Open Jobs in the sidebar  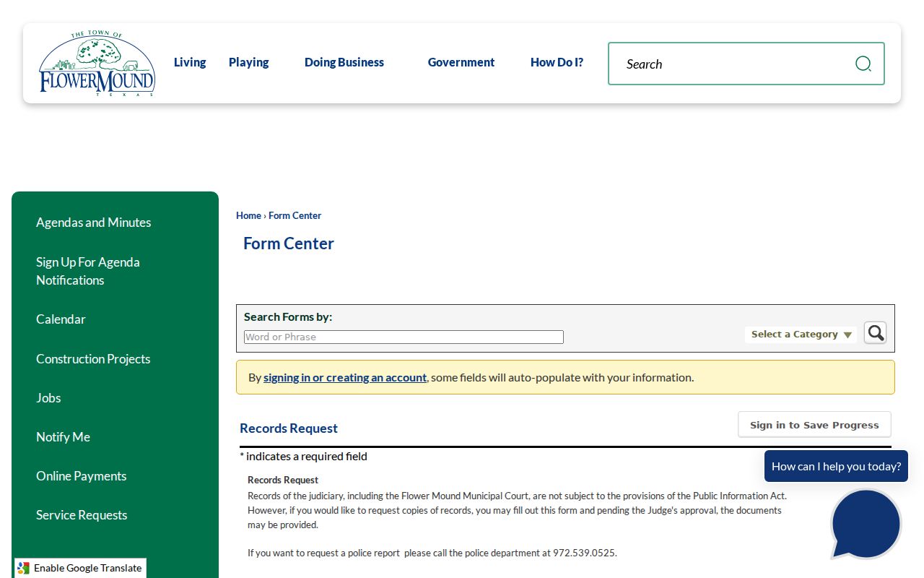(48, 398)
